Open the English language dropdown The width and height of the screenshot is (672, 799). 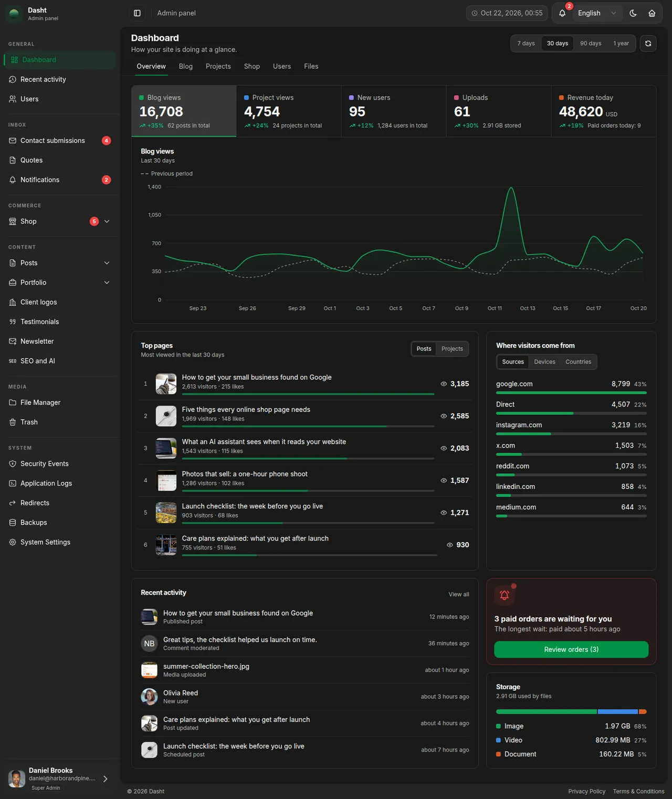pos(597,13)
